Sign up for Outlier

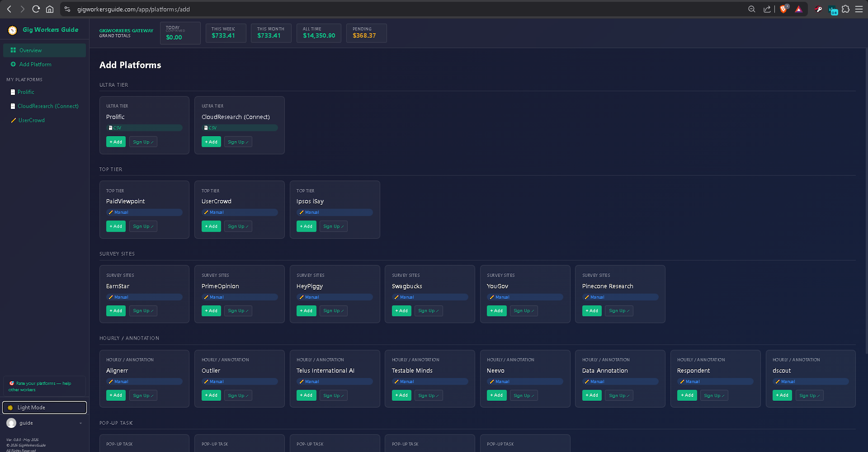coord(238,395)
